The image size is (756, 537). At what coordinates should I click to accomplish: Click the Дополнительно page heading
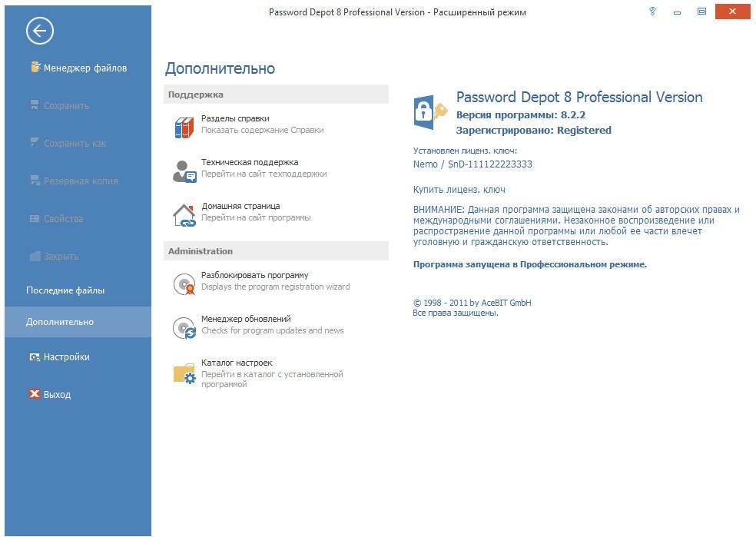220,68
